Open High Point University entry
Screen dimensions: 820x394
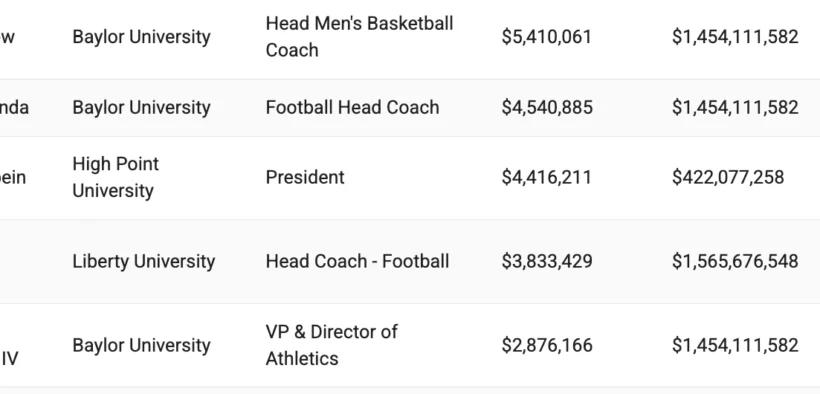pos(116,177)
